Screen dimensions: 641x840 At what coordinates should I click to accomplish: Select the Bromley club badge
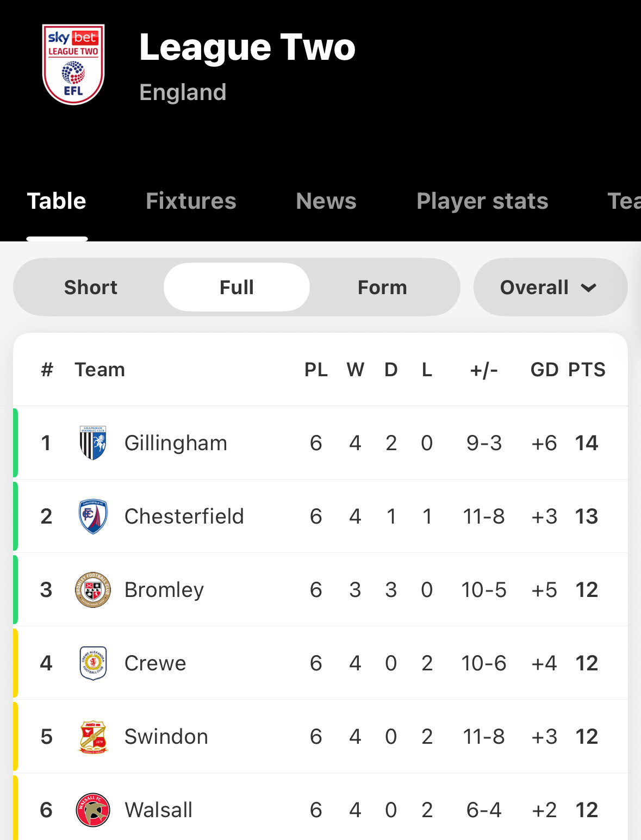coord(93,590)
